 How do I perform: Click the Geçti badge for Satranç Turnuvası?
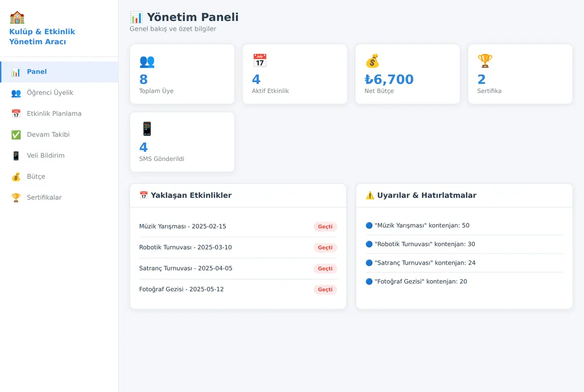click(325, 268)
